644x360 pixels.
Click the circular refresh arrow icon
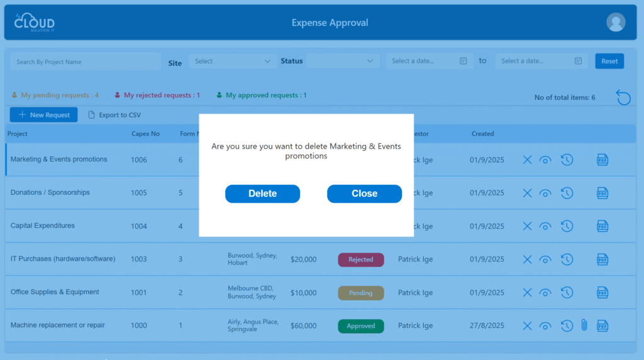(x=623, y=97)
